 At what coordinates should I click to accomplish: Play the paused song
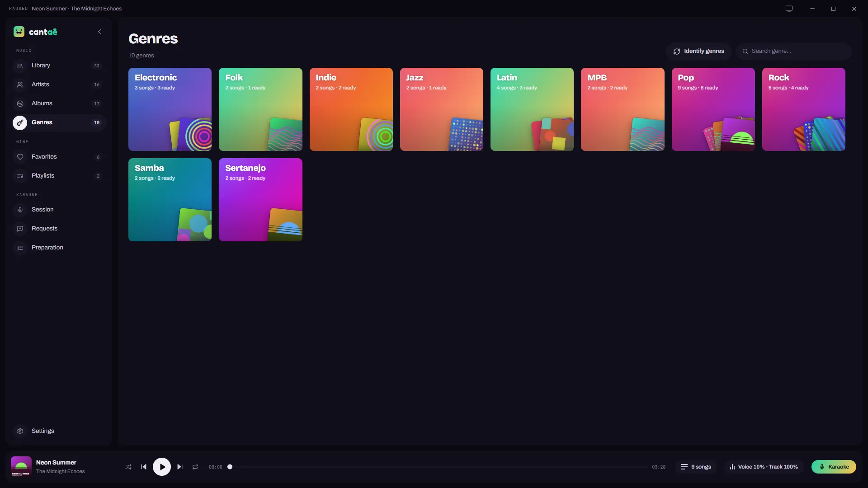click(x=162, y=467)
